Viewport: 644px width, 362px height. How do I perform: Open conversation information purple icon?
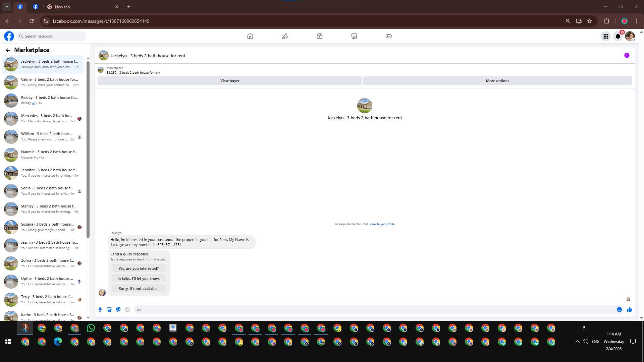tap(627, 56)
